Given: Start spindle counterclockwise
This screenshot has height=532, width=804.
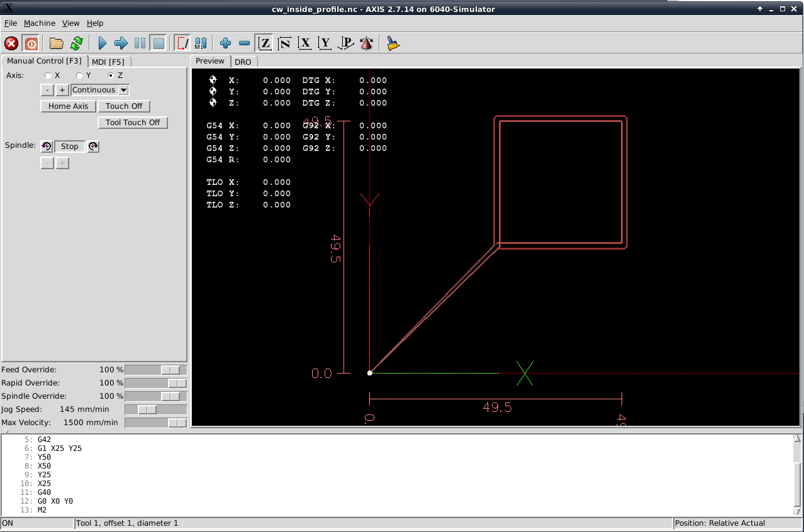Looking at the screenshot, I should pos(47,147).
